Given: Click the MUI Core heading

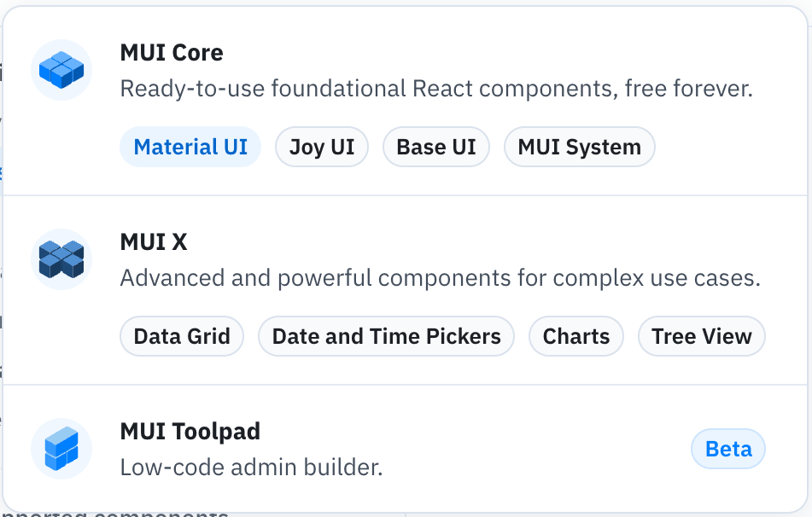Looking at the screenshot, I should tap(172, 53).
